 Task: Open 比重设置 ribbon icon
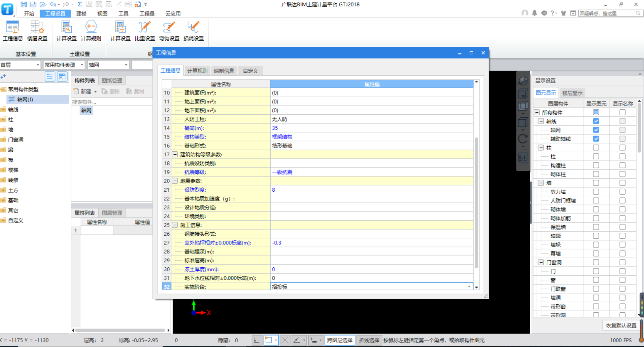tap(145, 31)
